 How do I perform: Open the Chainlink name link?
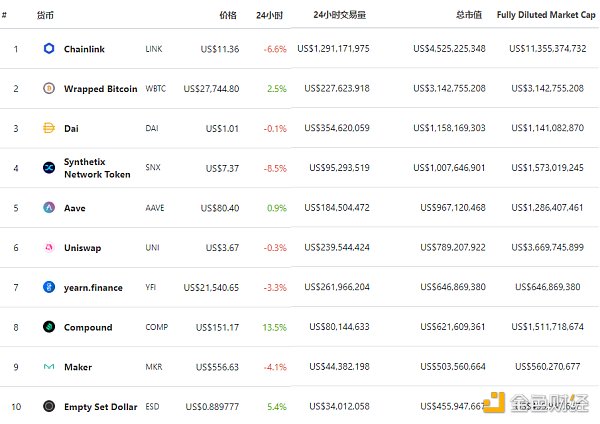[84, 49]
